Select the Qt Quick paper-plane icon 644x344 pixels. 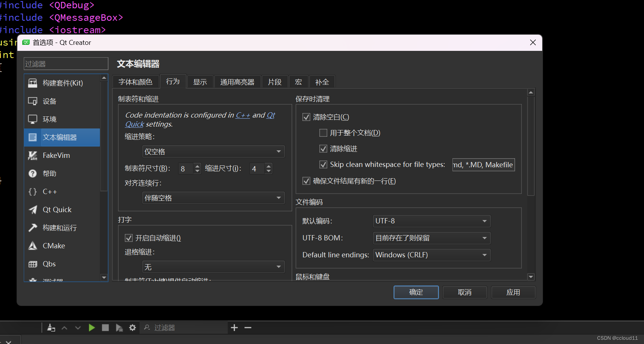point(33,209)
